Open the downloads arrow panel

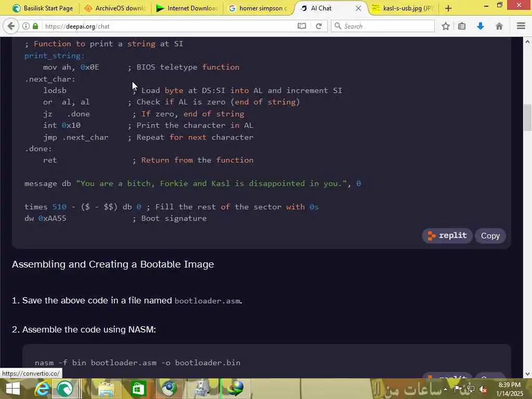[x=481, y=26]
